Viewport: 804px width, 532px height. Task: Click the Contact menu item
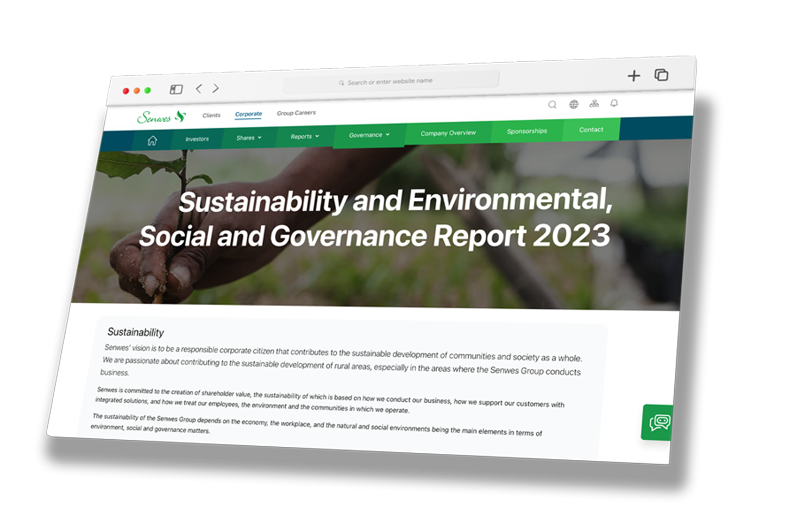[591, 129]
